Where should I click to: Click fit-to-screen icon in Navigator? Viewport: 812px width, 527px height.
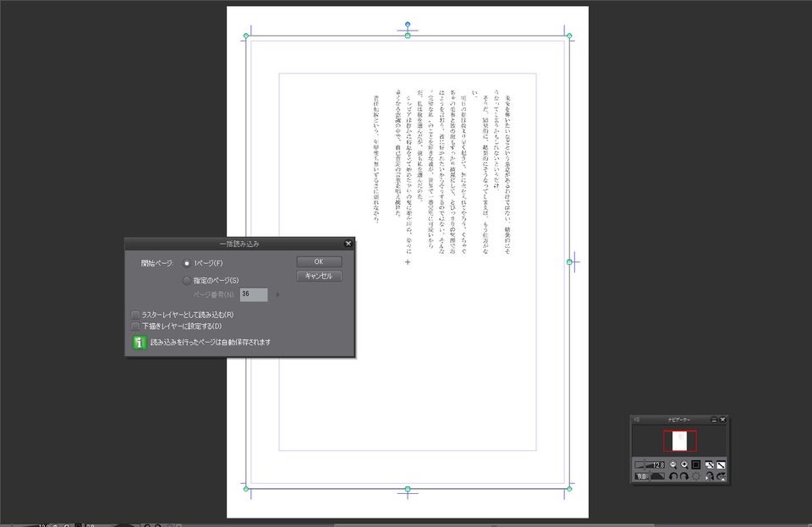710,464
